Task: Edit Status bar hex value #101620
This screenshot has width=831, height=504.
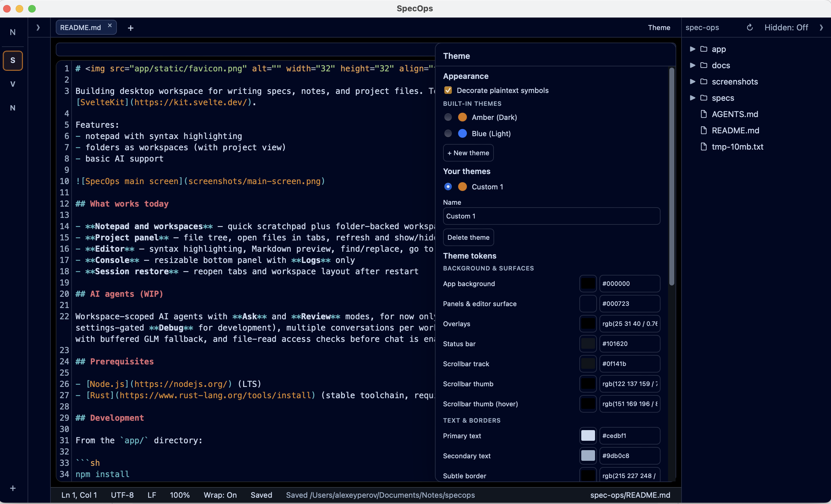Action: [630, 344]
